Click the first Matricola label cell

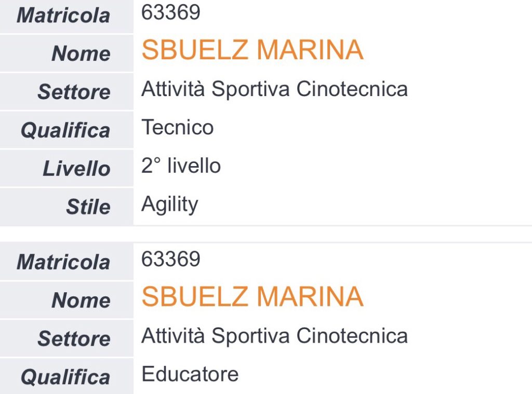pos(66,16)
